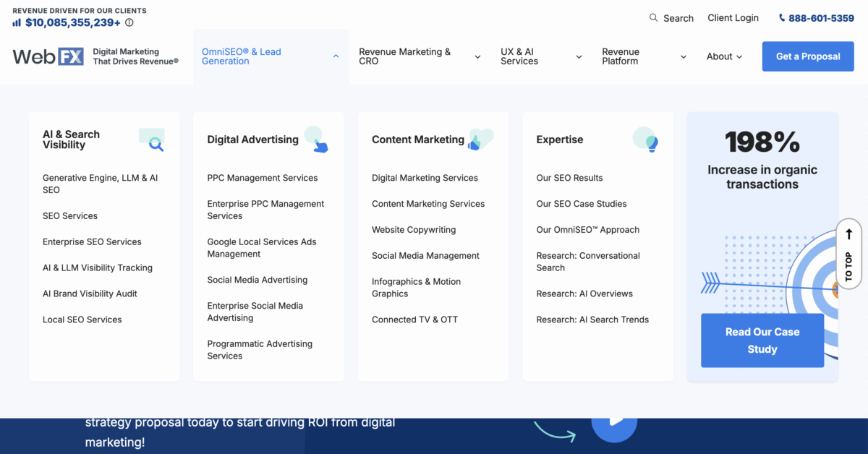The width and height of the screenshot is (868, 454).
Task: Open the About dropdown menu
Action: pyautogui.click(x=725, y=56)
